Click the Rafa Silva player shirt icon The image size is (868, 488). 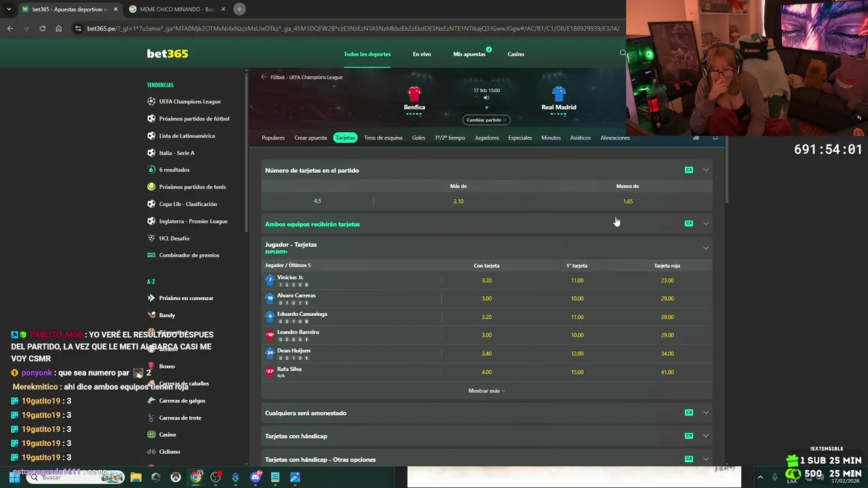coord(270,371)
